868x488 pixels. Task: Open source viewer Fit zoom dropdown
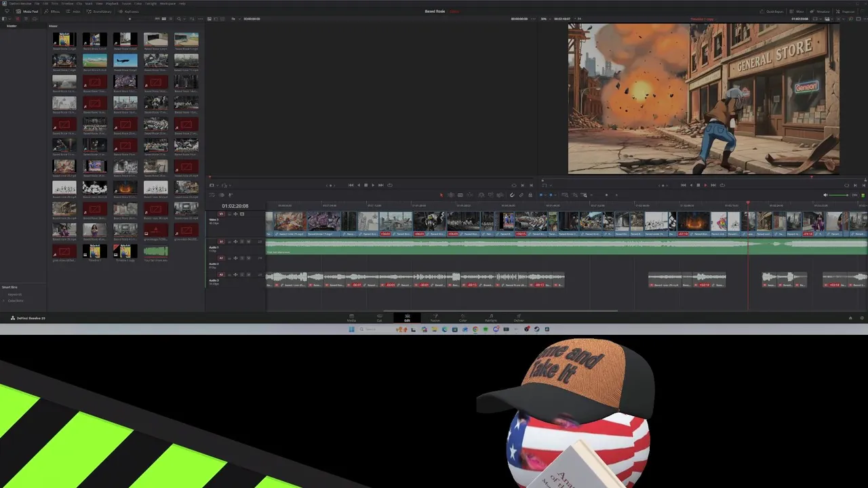tap(235, 18)
